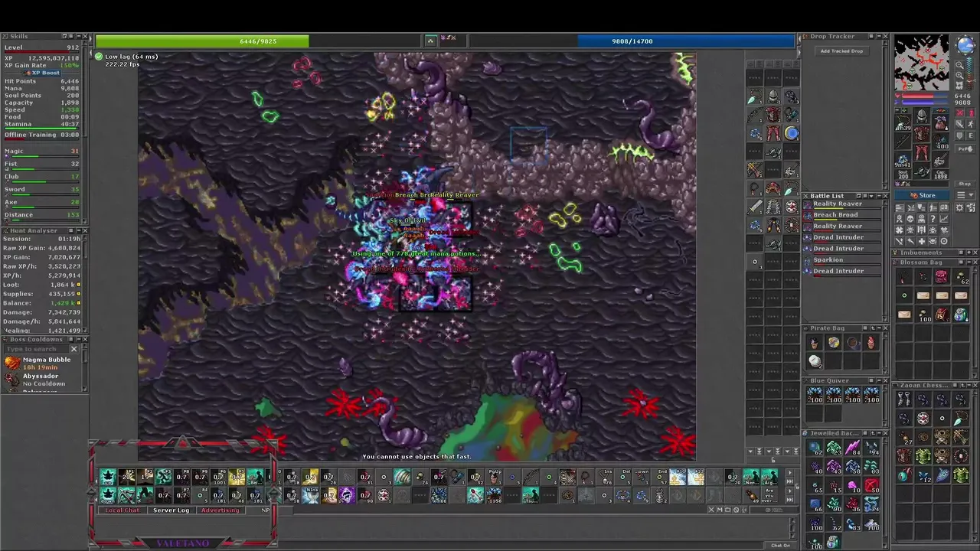
Task: Toggle the PvP mode button
Action: [965, 148]
